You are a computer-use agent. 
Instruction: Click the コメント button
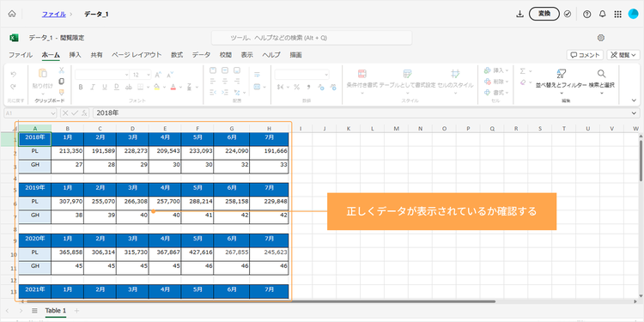(x=585, y=55)
